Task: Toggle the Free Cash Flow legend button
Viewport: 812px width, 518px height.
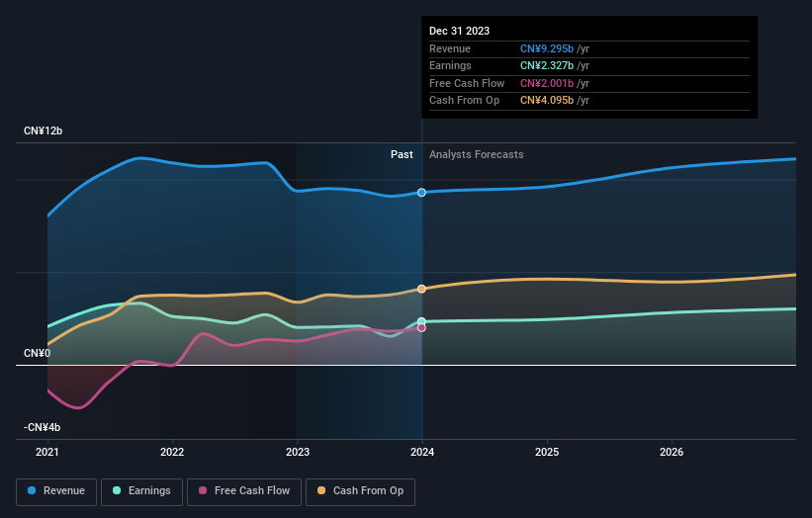Action: [244, 491]
